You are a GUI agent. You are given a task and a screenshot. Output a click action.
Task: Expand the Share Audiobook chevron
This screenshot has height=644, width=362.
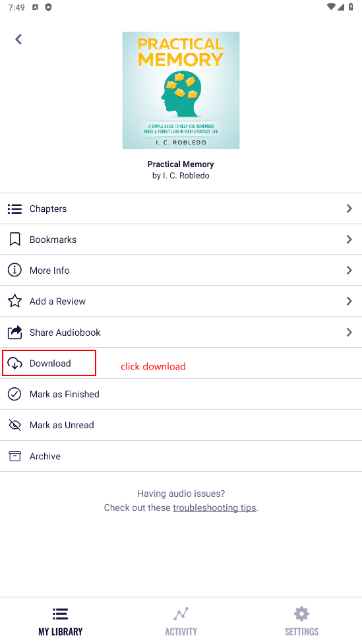click(x=349, y=332)
